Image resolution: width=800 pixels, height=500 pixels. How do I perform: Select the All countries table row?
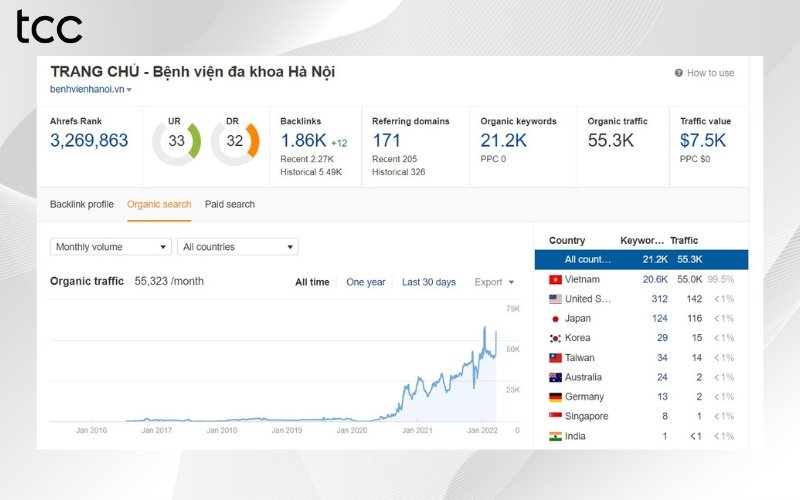(x=641, y=260)
